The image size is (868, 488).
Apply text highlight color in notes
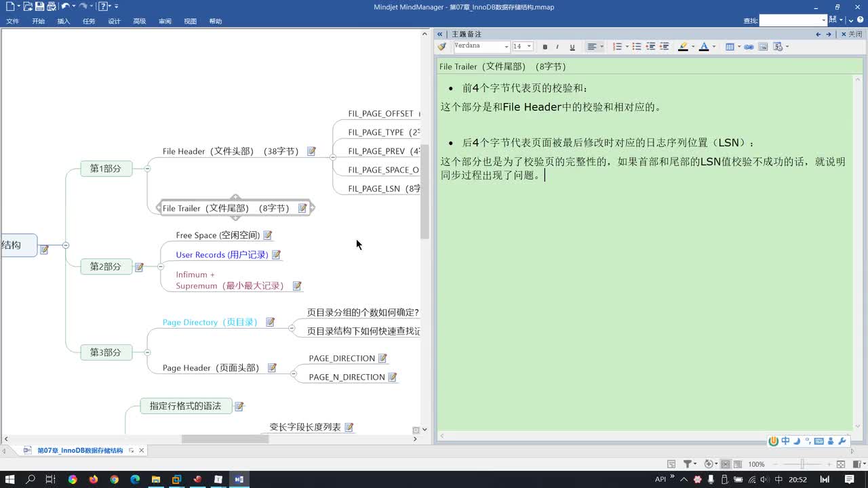683,47
